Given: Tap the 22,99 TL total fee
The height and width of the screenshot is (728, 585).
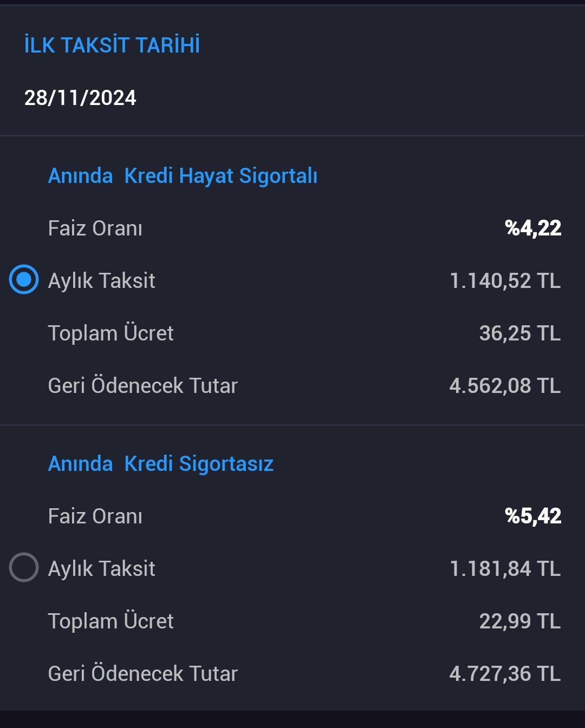Looking at the screenshot, I should (x=519, y=621).
